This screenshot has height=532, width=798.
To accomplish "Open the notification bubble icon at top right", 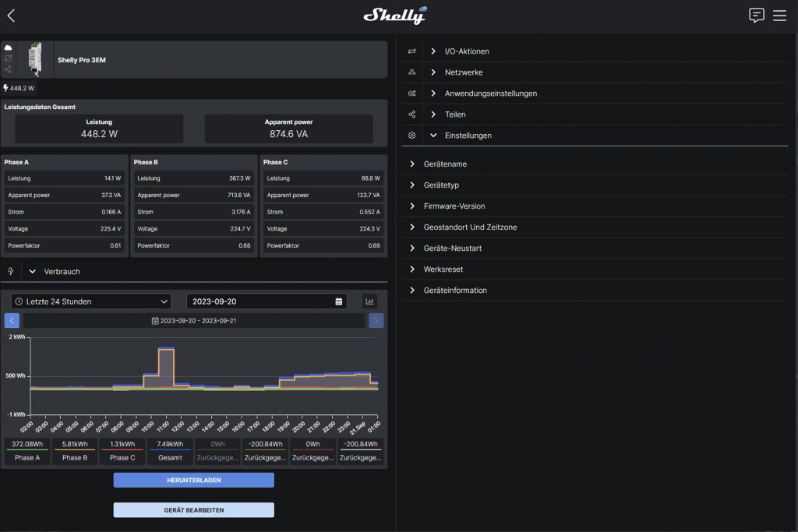I will pos(757,15).
